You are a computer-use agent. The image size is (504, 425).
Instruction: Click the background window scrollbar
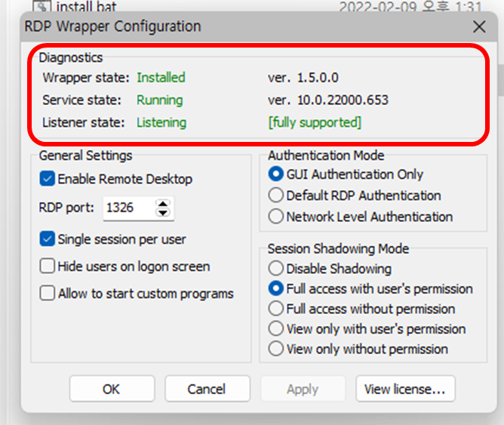click(x=501, y=80)
